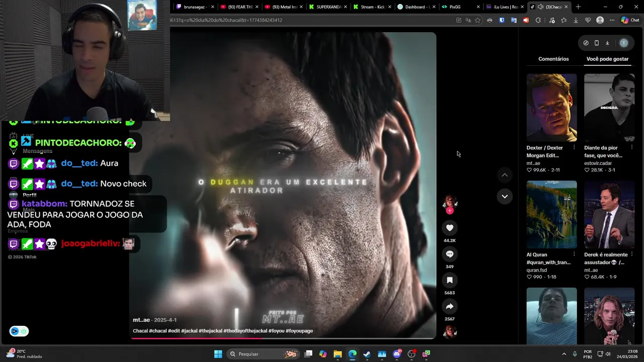Open Discord from the taskbar

397,354
